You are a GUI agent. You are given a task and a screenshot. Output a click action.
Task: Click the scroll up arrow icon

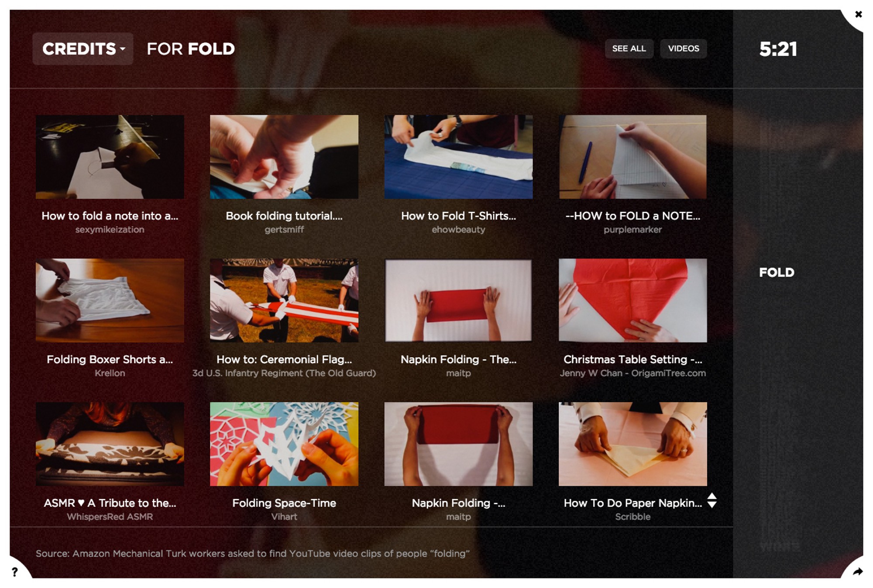(711, 496)
